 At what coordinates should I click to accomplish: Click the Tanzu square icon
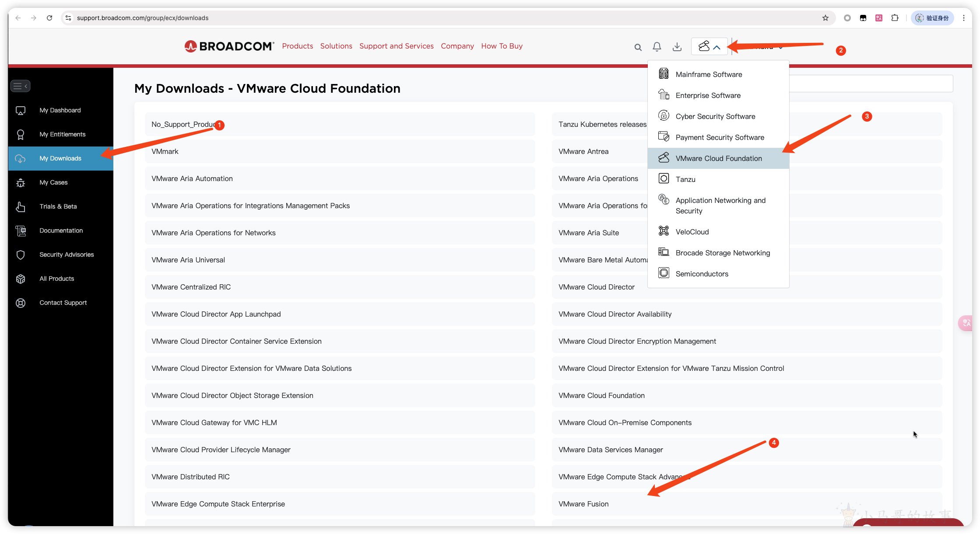[x=664, y=178]
